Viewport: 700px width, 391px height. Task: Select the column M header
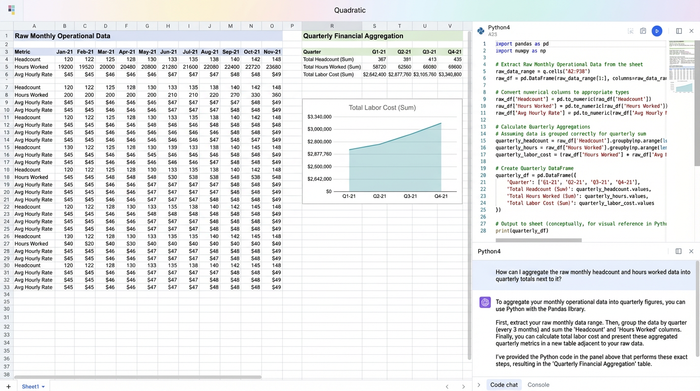click(230, 26)
